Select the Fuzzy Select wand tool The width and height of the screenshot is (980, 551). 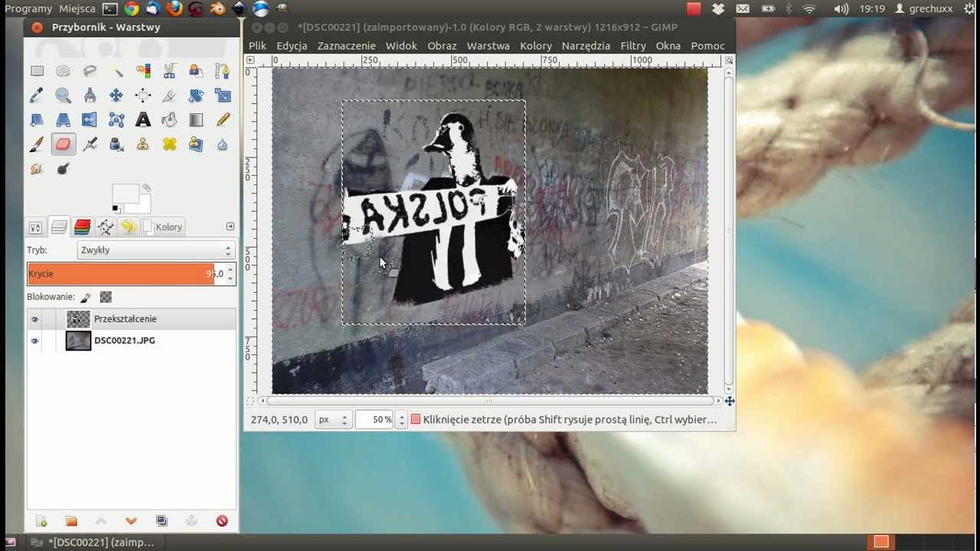click(x=116, y=71)
